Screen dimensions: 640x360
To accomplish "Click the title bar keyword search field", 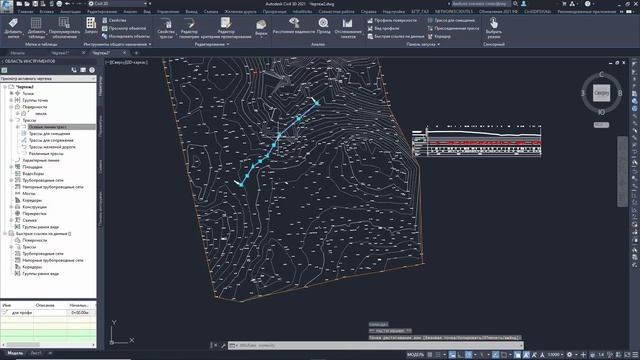I will click(481, 4).
